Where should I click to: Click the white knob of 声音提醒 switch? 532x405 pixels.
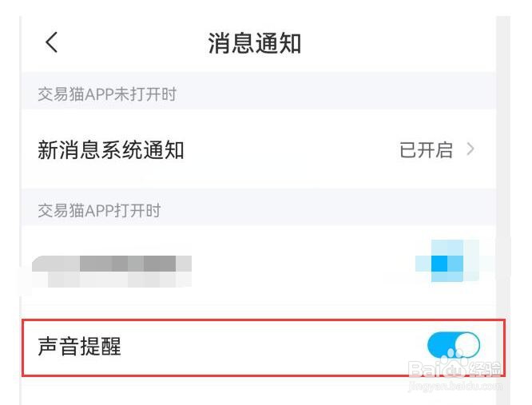(467, 345)
